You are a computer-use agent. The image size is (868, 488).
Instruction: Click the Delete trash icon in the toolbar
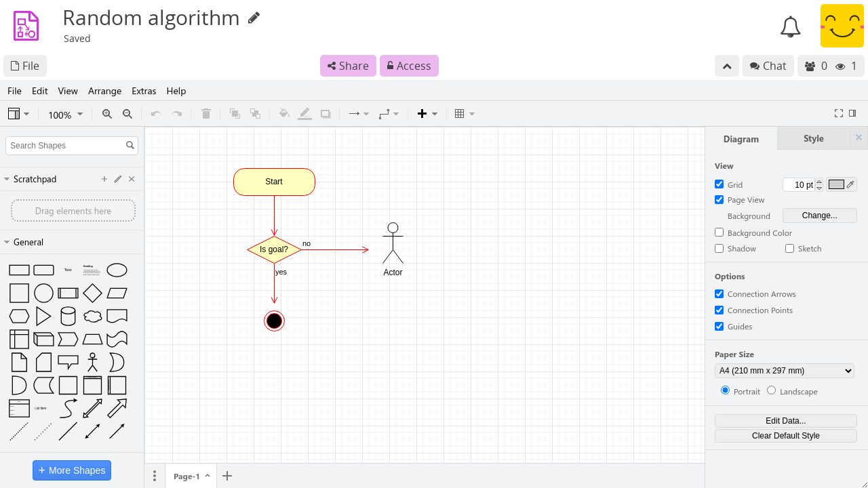click(206, 113)
